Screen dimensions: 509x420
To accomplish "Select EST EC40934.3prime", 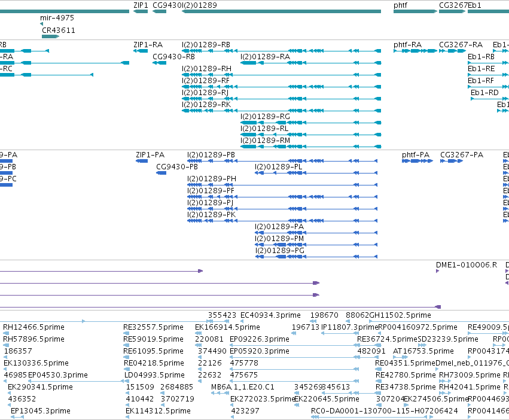I will coord(270,315).
